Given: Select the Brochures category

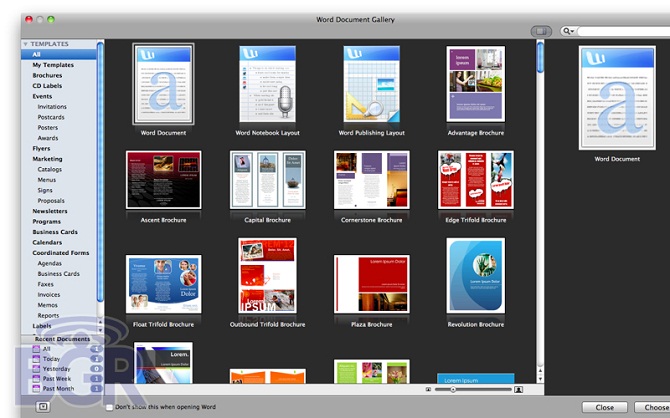Looking at the screenshot, I should coord(47,75).
